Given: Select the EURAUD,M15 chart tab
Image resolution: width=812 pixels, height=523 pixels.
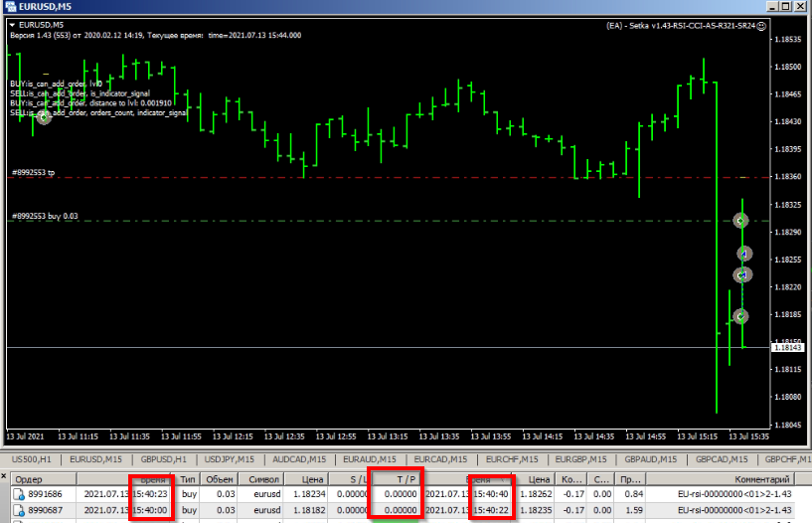Looking at the screenshot, I should pos(370,459).
